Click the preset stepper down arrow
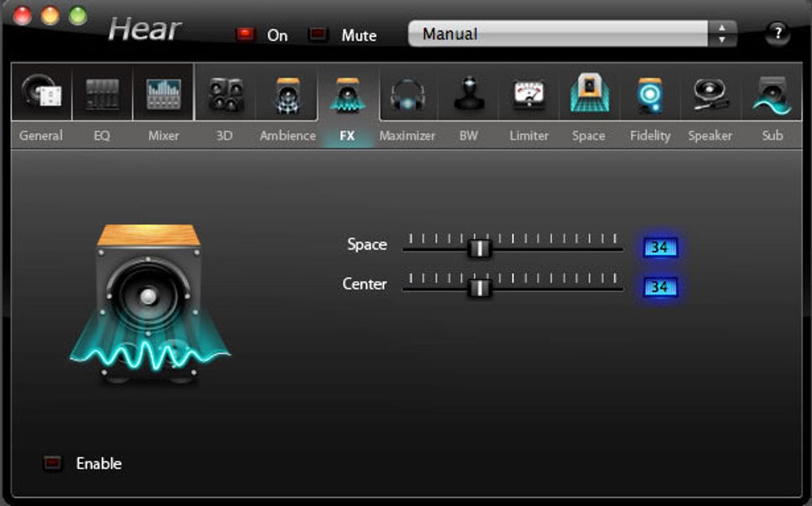Viewport: 812px width, 506px height. point(722,40)
